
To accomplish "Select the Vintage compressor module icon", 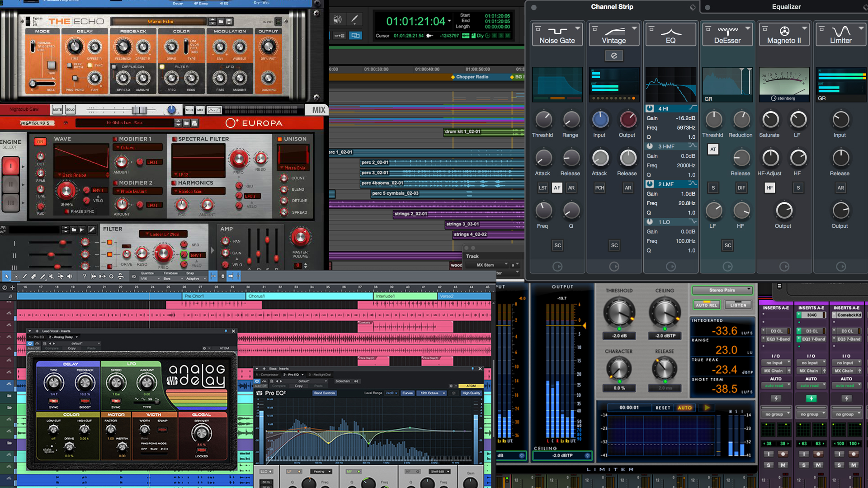I will 614,34.
